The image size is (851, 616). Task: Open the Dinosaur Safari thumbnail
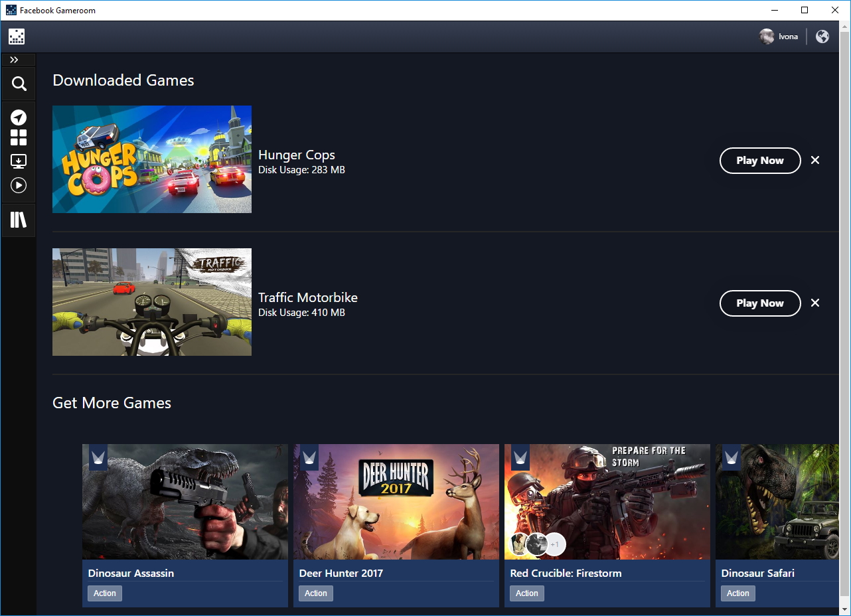pos(783,501)
